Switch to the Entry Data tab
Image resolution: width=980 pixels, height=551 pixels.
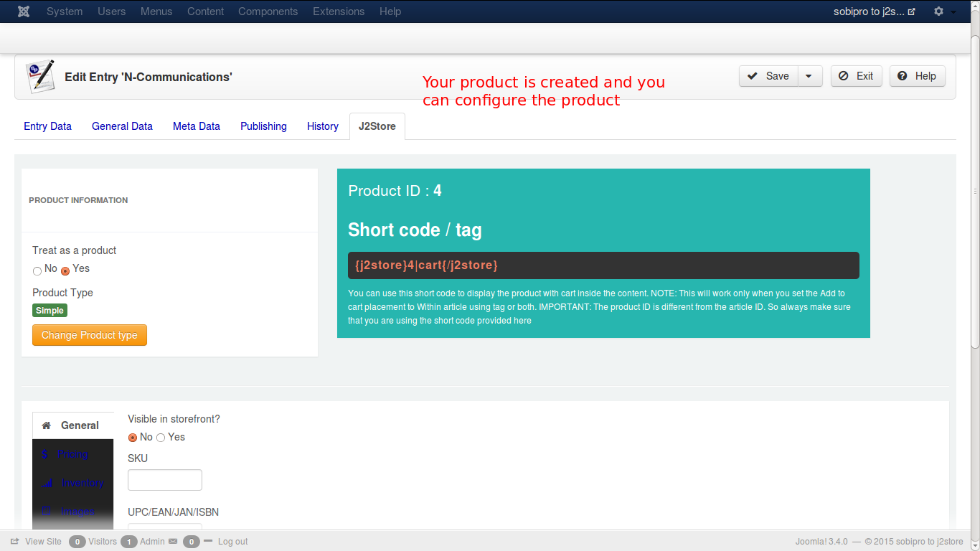(x=48, y=126)
